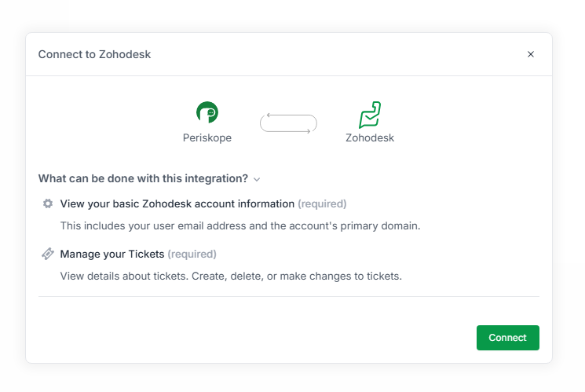Click the (required) tag next to Manage your Tickets
Image resolution: width=585 pixels, height=392 pixels.
tap(192, 254)
